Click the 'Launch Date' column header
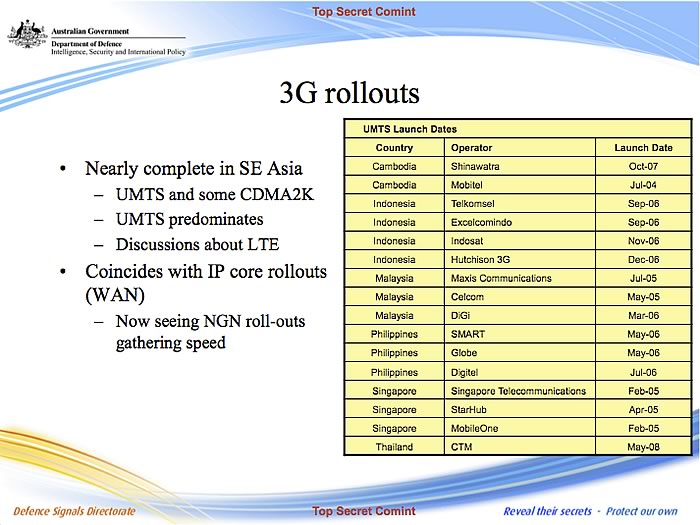 point(643,148)
